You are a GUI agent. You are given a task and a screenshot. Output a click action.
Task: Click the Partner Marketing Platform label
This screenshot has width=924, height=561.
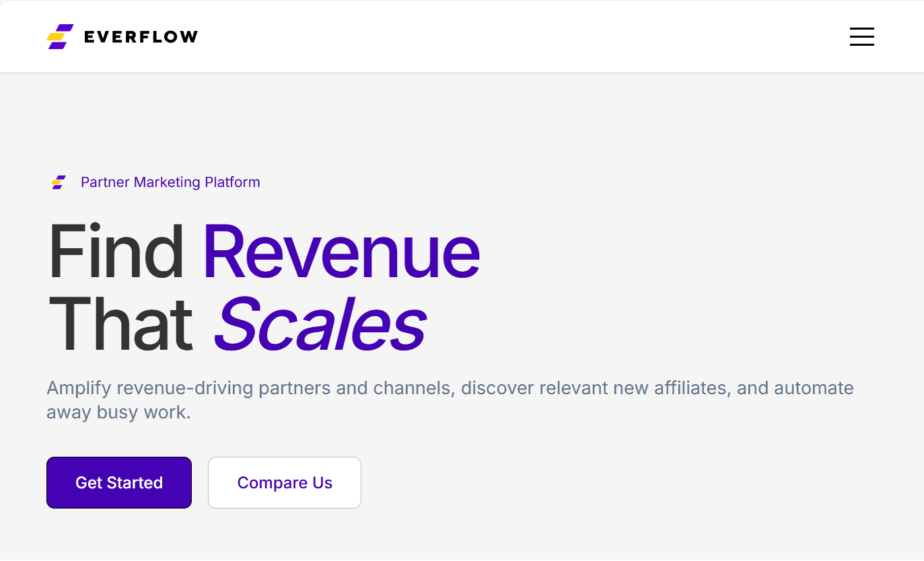click(x=170, y=182)
